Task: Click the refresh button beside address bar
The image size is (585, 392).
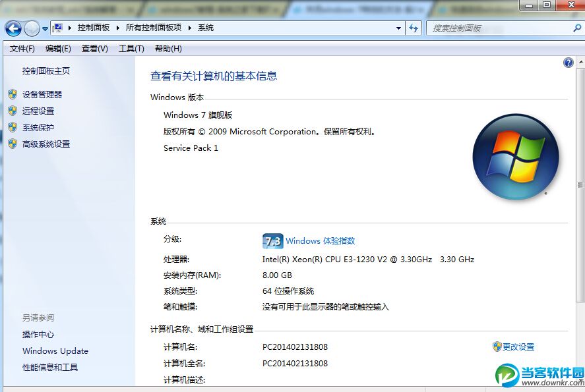Action: tap(414, 28)
